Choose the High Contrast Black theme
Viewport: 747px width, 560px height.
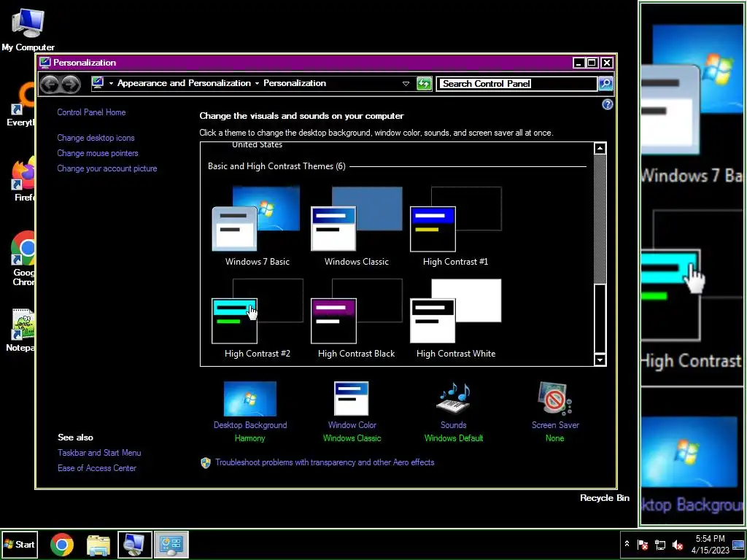(x=356, y=318)
